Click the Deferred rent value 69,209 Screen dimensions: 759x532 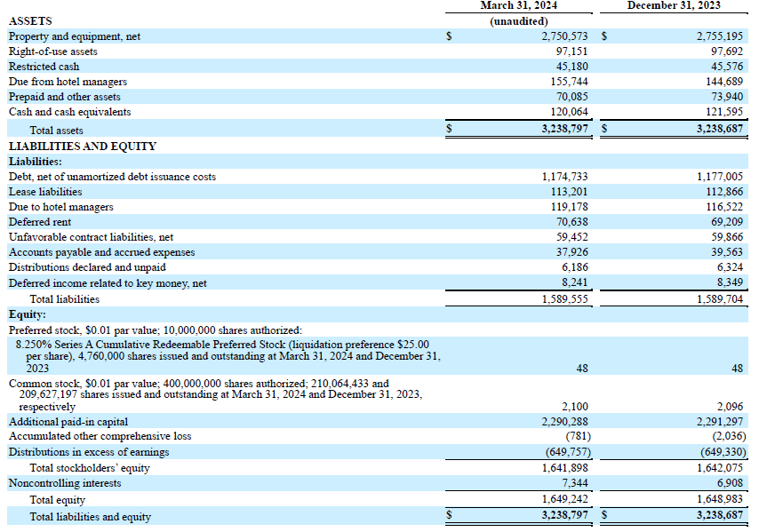click(x=727, y=222)
